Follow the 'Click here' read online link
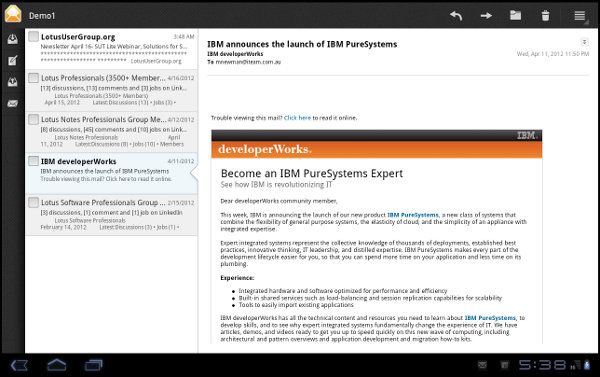600x377 pixels. click(297, 118)
